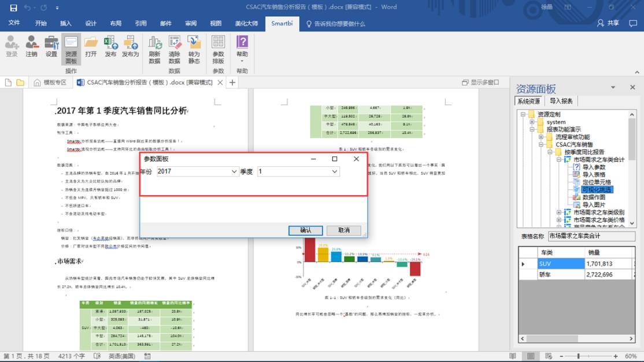Close the CSAC docx document tab
Screen dimensions: 644x362
220,83
